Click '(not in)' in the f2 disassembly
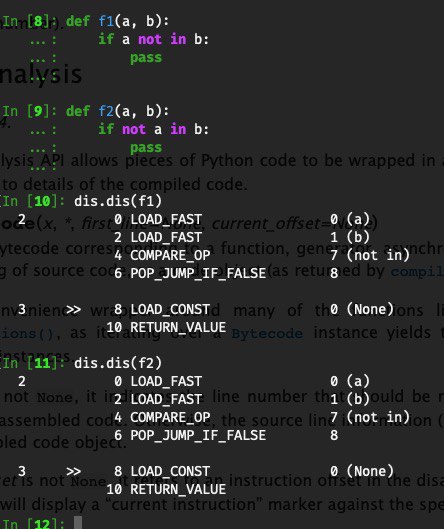444x529 pixels. click(x=378, y=417)
